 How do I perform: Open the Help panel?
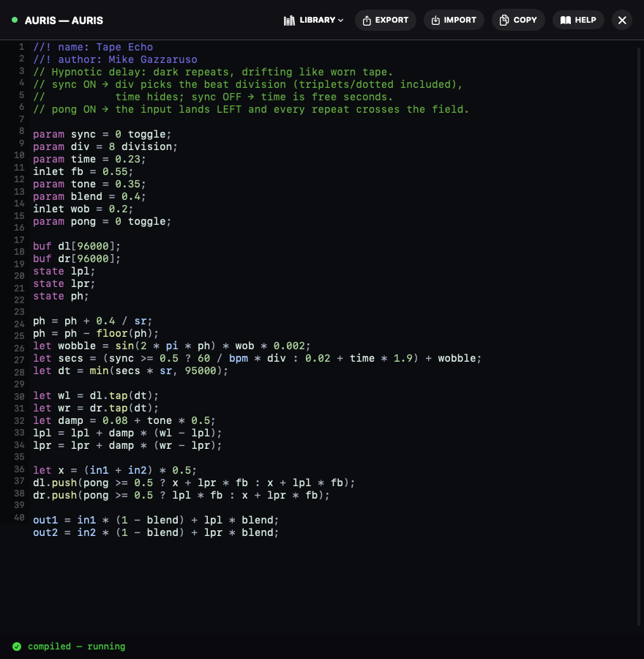(x=578, y=21)
